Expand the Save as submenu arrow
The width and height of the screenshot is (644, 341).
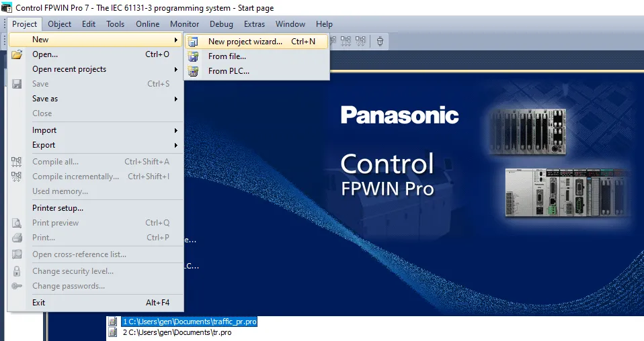click(175, 99)
